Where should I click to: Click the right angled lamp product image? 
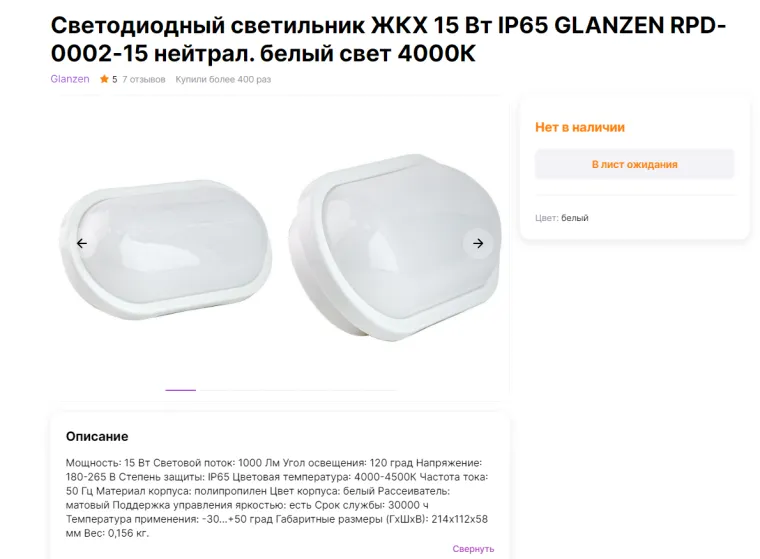tap(395, 247)
